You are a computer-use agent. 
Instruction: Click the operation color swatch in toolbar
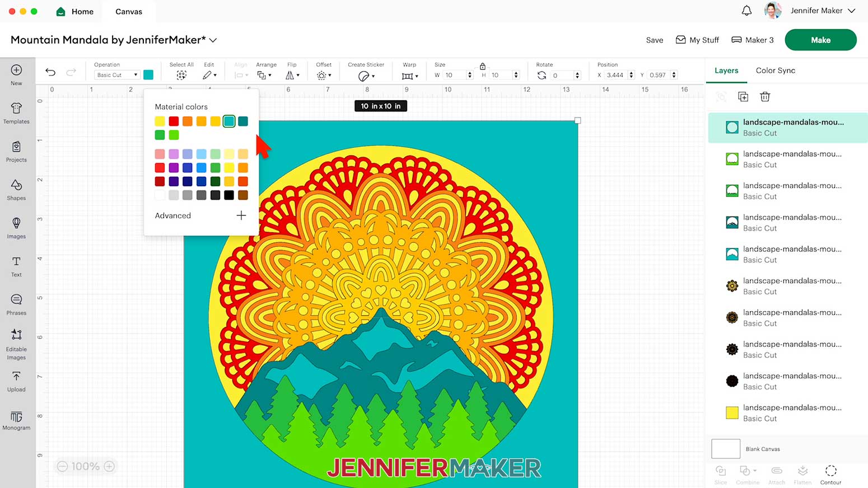(x=148, y=75)
